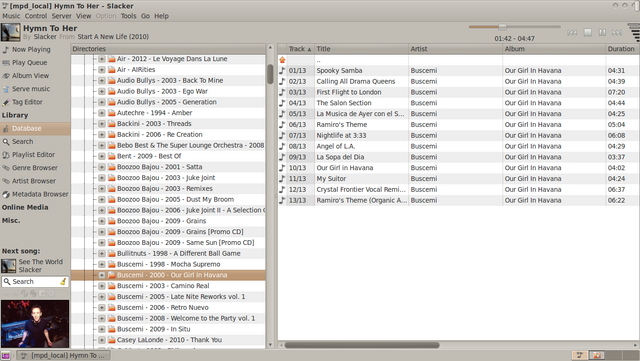The width and height of the screenshot is (640, 361).
Task: Open the Tools menu
Action: pos(128,16)
